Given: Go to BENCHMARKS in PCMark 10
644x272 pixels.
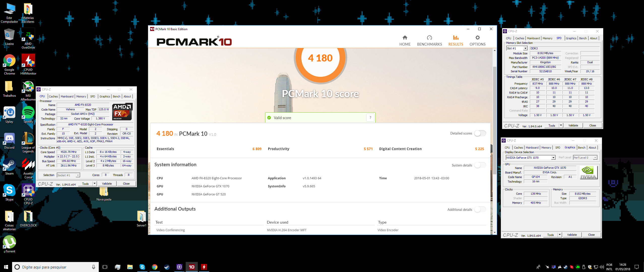Looking at the screenshot, I should (x=429, y=41).
